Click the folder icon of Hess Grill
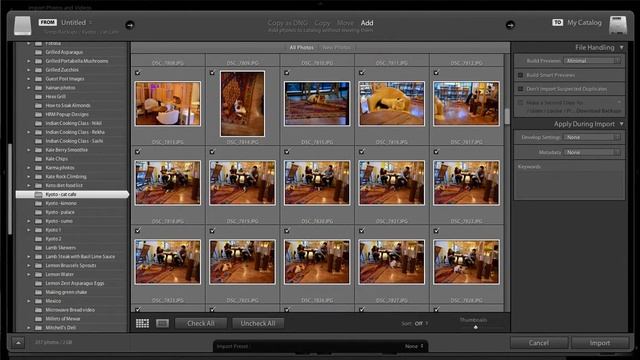The image size is (640, 360). (x=38, y=97)
